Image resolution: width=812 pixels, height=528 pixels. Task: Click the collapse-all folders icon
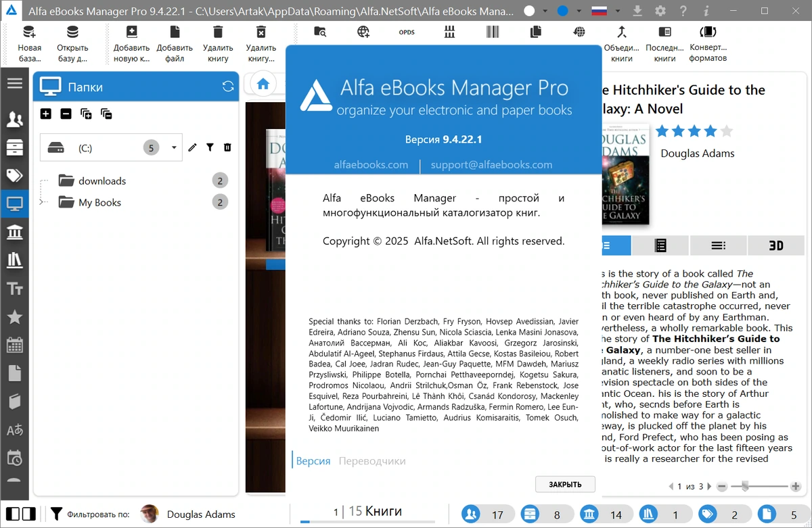coord(106,114)
